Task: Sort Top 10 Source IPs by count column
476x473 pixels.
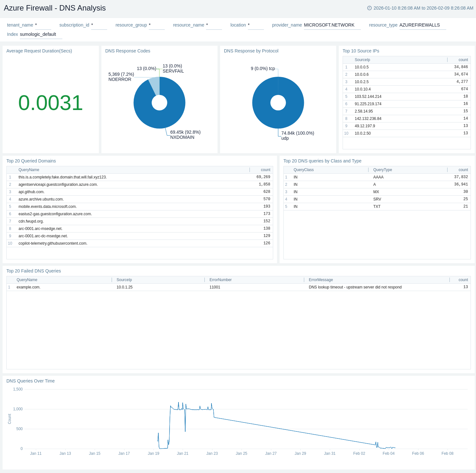Action: tap(463, 60)
